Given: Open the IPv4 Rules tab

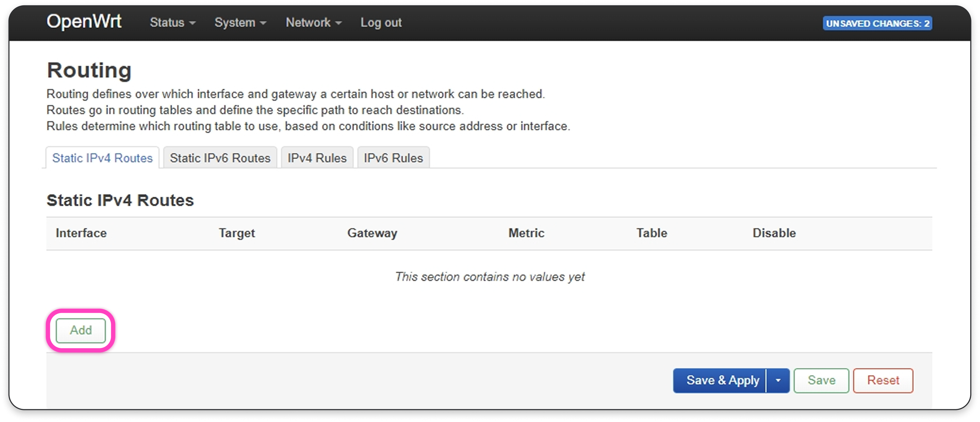Looking at the screenshot, I should coord(317,158).
